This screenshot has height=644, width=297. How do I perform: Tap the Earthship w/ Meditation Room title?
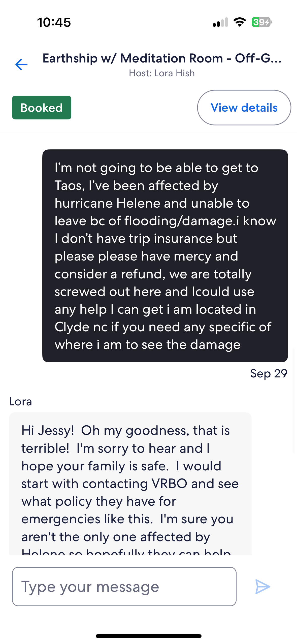tap(162, 58)
